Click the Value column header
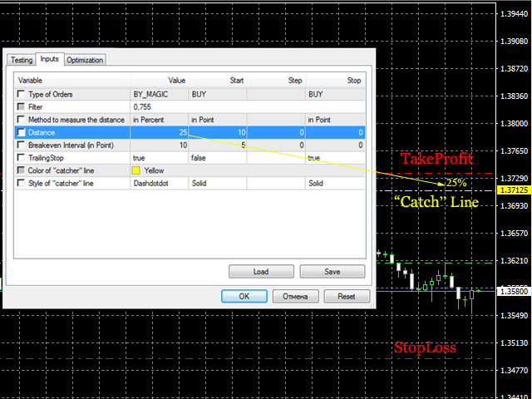 (x=160, y=81)
